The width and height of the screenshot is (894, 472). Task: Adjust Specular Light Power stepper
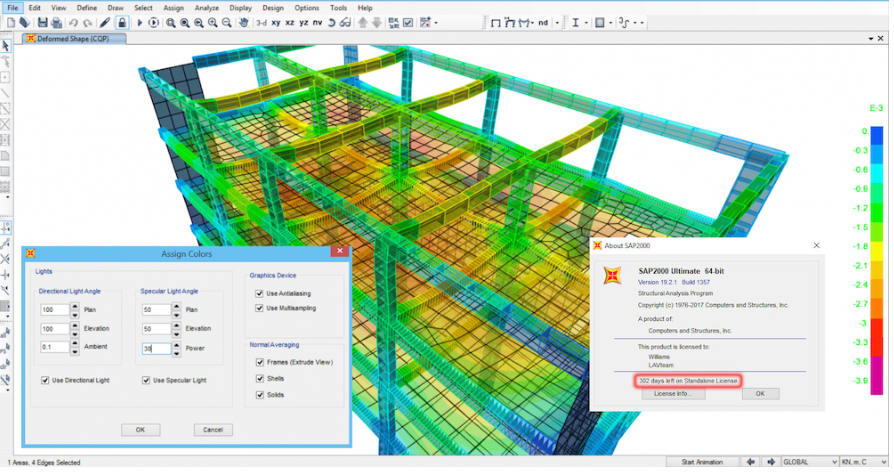176,348
